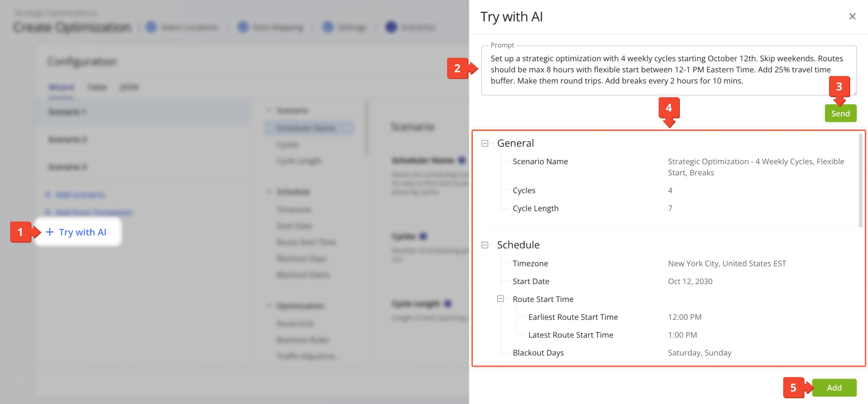Select the Timezone row in Schedule
The image size is (868, 404).
click(x=530, y=263)
